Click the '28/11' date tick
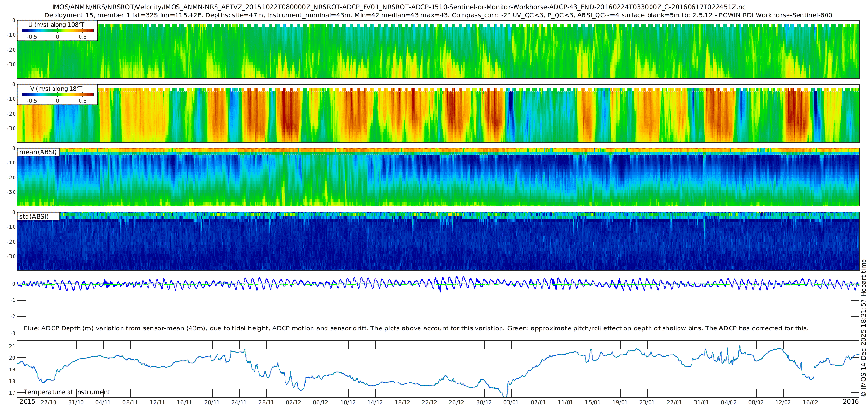This screenshot has width=868, height=410. coord(267,403)
